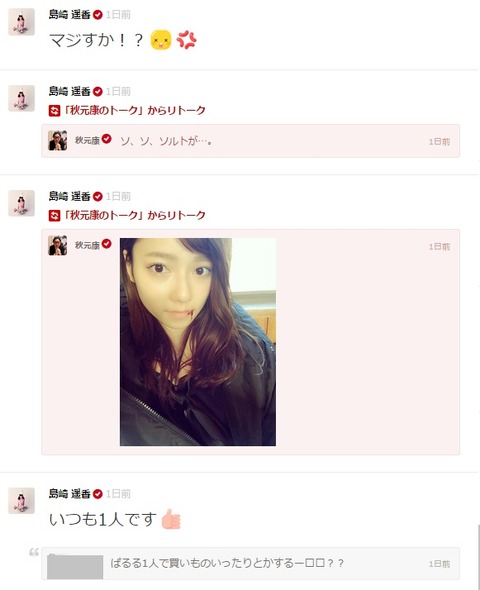Click the retalk icon in the second post
Screen dimensions: 480x590
[x=54, y=111]
